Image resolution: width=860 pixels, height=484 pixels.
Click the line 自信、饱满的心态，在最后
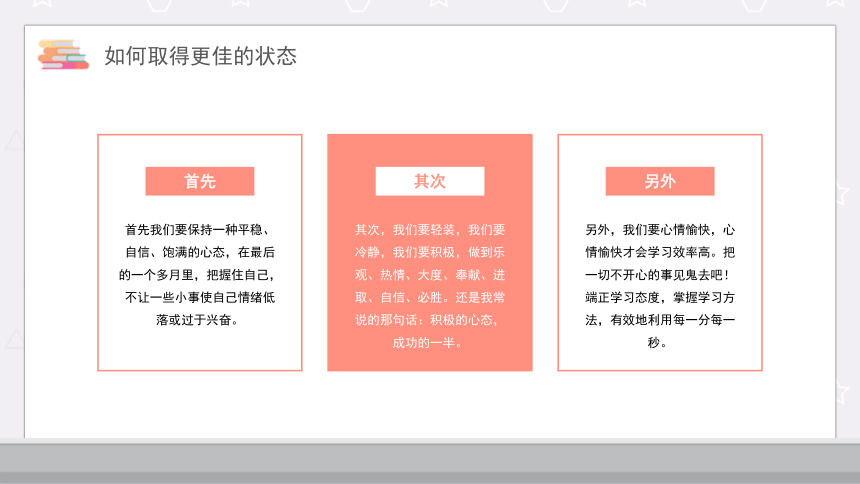click(200, 252)
